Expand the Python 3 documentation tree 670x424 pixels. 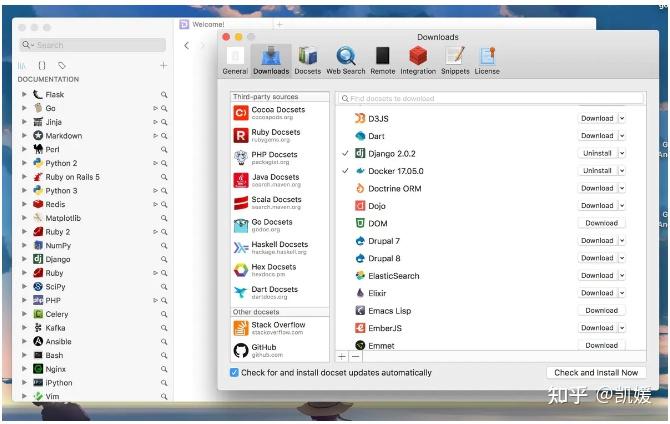[24, 191]
